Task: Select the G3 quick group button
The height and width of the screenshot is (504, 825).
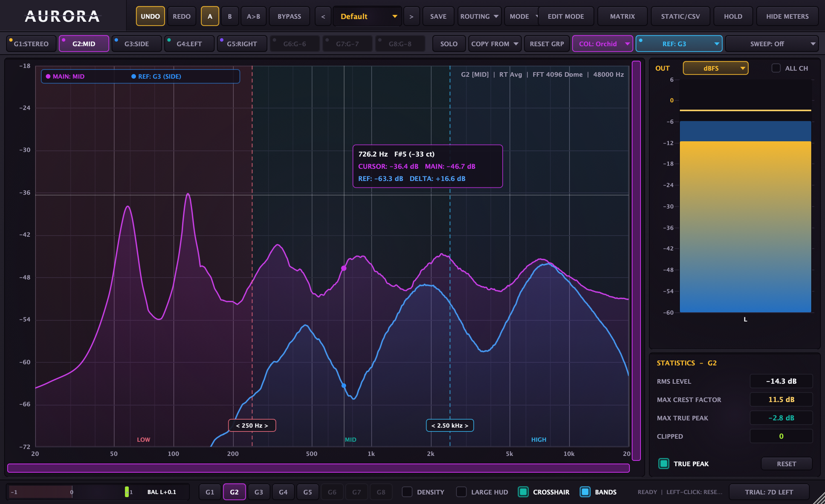Action: click(259, 492)
